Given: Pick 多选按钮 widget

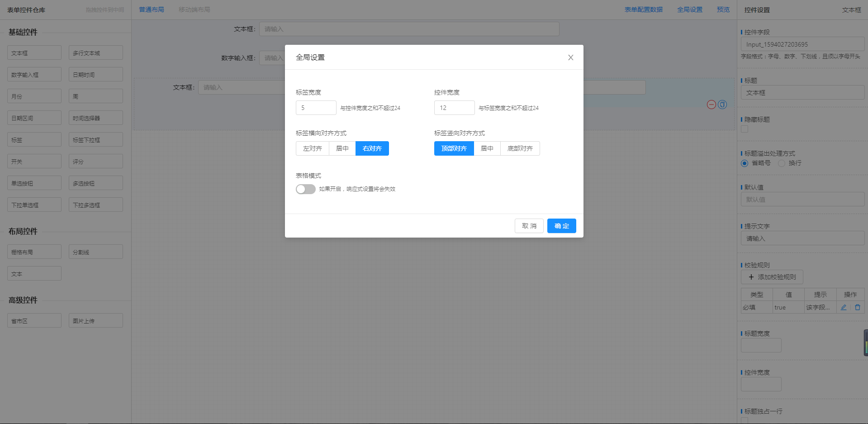Looking at the screenshot, I should (x=96, y=183).
